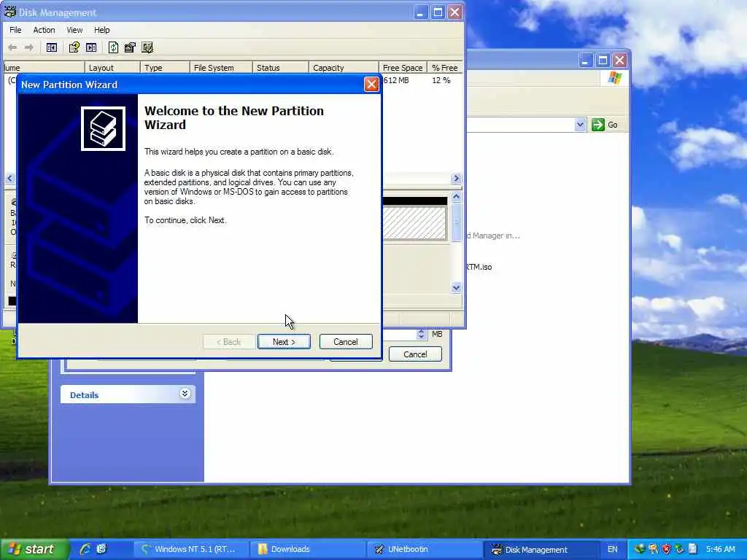Screen dimensions: 747x560
Task: Toggle the Show/Hide Action Pane toolbar icon
Action: tap(91, 47)
